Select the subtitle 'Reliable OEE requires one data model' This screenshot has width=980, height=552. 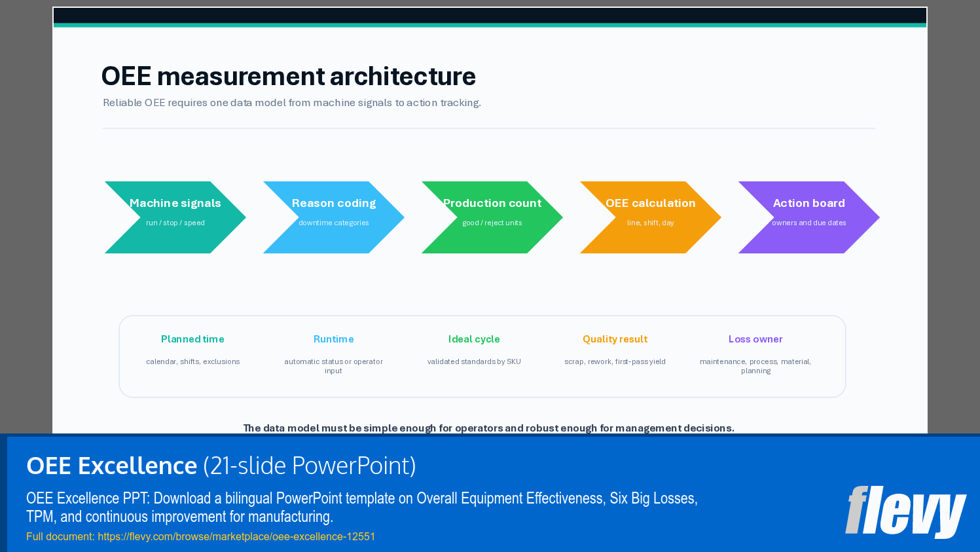tap(292, 103)
